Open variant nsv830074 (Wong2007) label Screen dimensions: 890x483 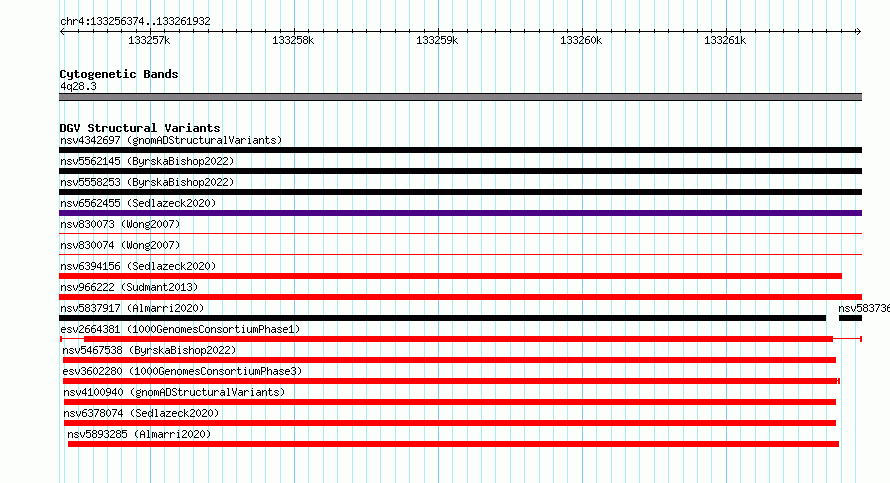coord(120,245)
